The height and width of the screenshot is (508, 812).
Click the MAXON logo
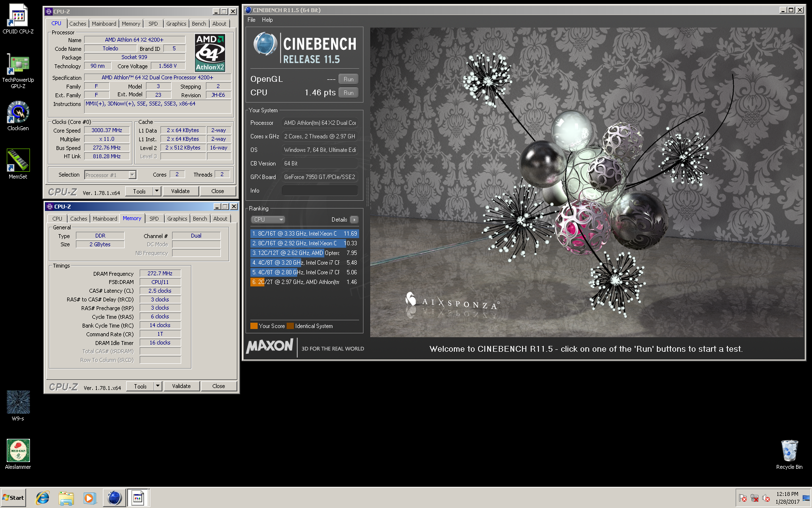coord(270,346)
